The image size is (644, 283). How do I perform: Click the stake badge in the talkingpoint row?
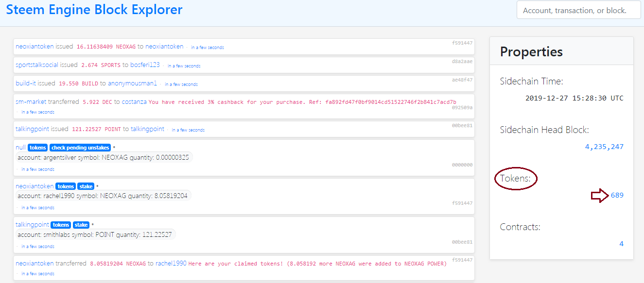point(81,225)
